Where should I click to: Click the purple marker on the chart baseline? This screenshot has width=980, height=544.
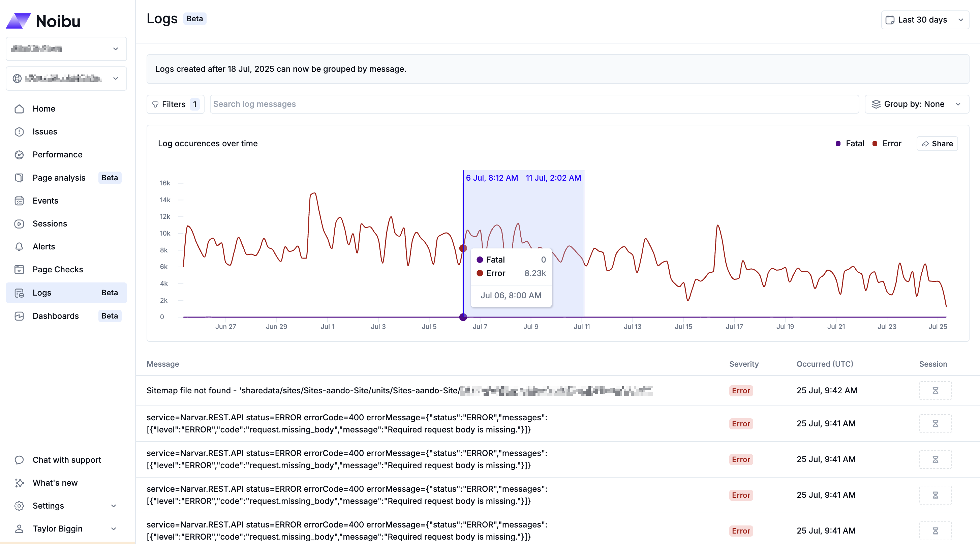coord(463,317)
